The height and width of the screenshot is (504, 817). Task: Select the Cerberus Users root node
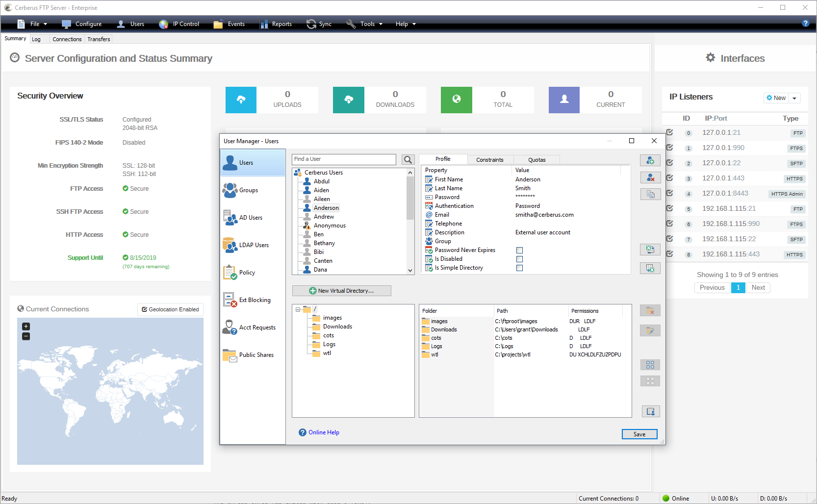(x=324, y=173)
